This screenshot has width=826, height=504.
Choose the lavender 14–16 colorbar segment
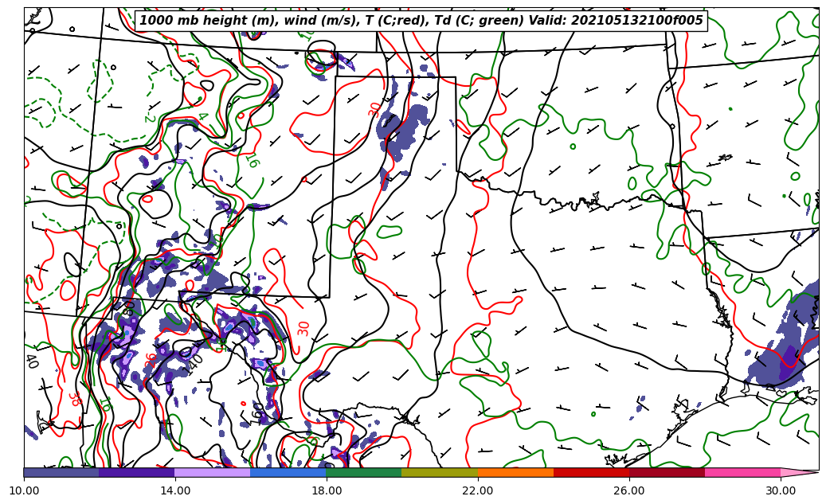(213, 472)
